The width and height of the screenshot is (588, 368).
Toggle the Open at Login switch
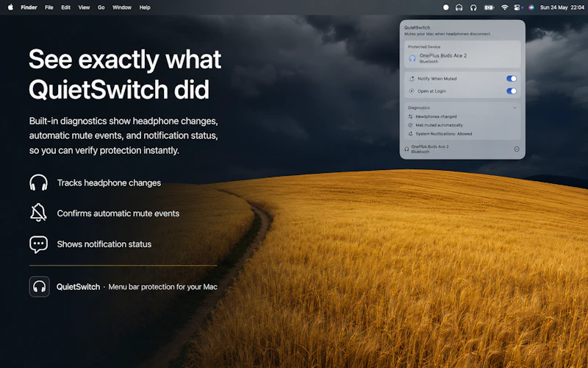[x=512, y=91]
